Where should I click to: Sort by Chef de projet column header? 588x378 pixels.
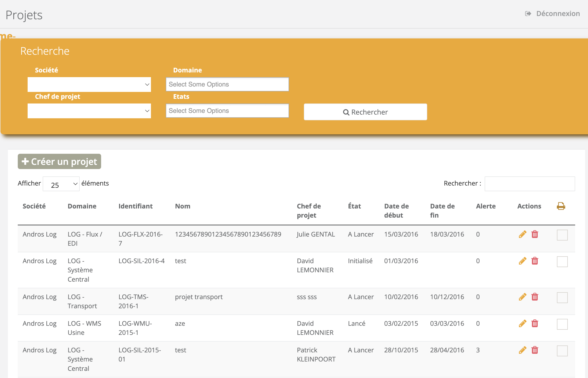(x=309, y=211)
